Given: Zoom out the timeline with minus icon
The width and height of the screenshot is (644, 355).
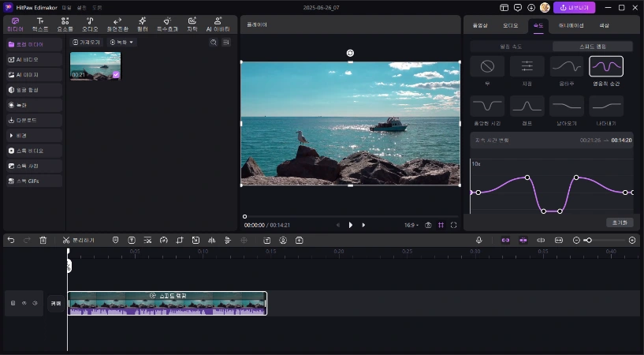Looking at the screenshot, I should point(576,241).
